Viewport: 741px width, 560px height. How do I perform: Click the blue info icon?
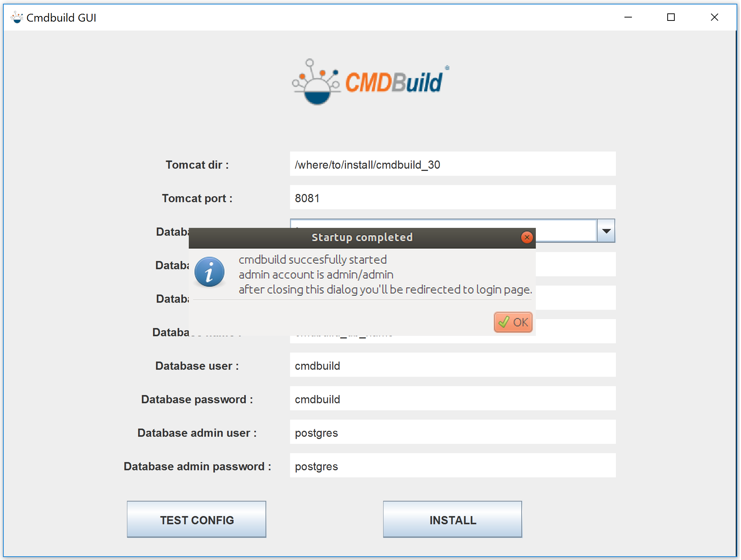tap(209, 272)
